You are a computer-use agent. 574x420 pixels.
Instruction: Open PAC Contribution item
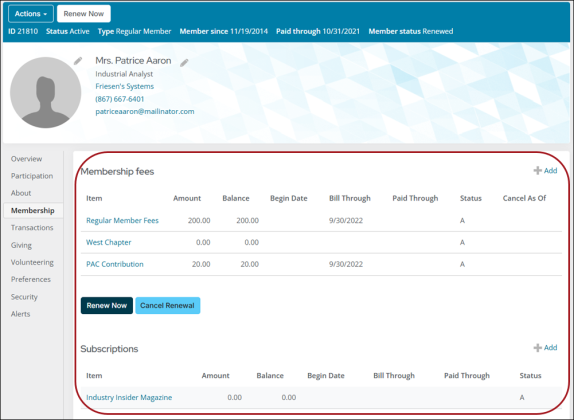click(115, 264)
